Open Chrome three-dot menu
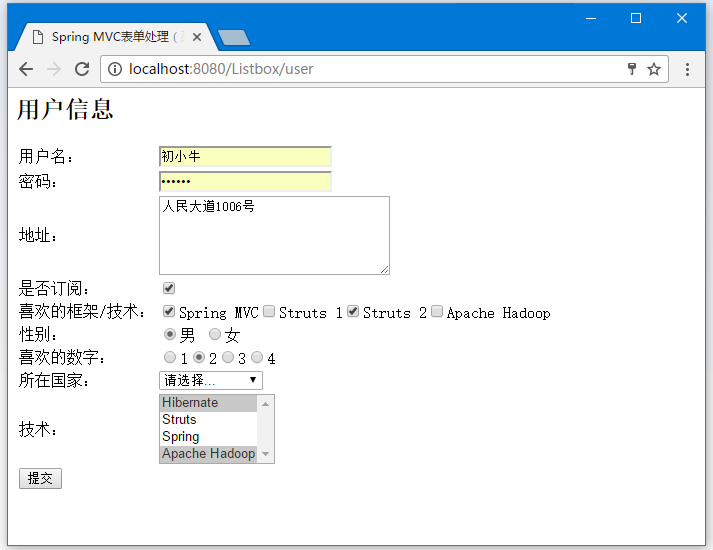 [x=688, y=69]
